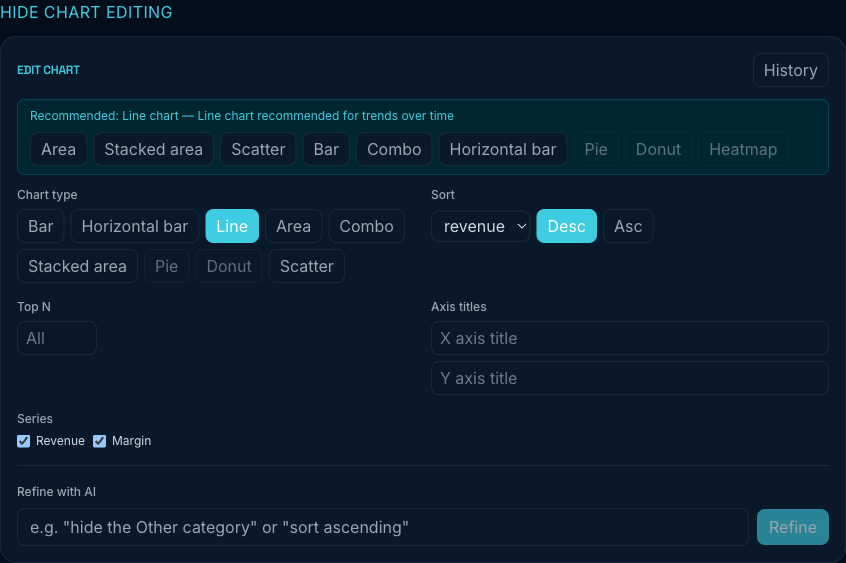Image resolution: width=846 pixels, height=563 pixels.
Task: Set chart type to Stacked area
Action: [77, 266]
